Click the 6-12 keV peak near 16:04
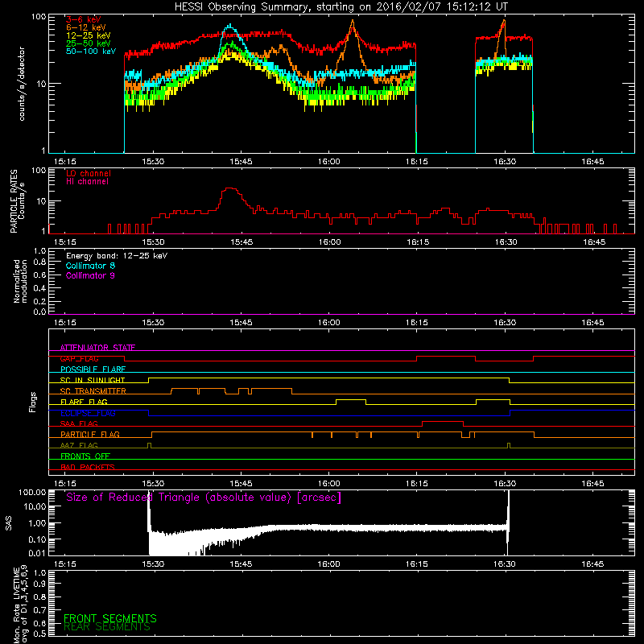Screen dimensions: 644x644 (353, 23)
